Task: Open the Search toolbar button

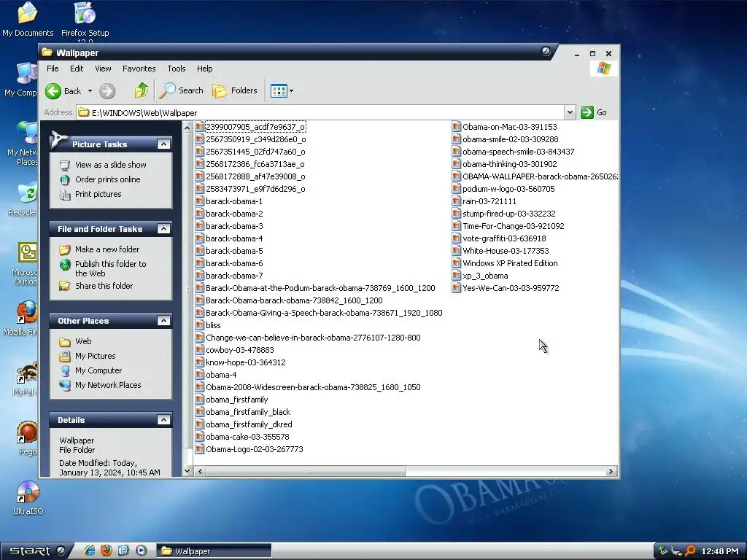Action: pyautogui.click(x=181, y=90)
